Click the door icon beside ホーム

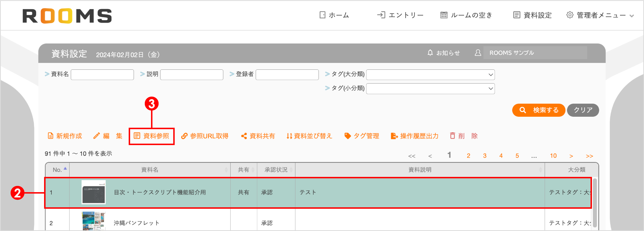point(322,15)
